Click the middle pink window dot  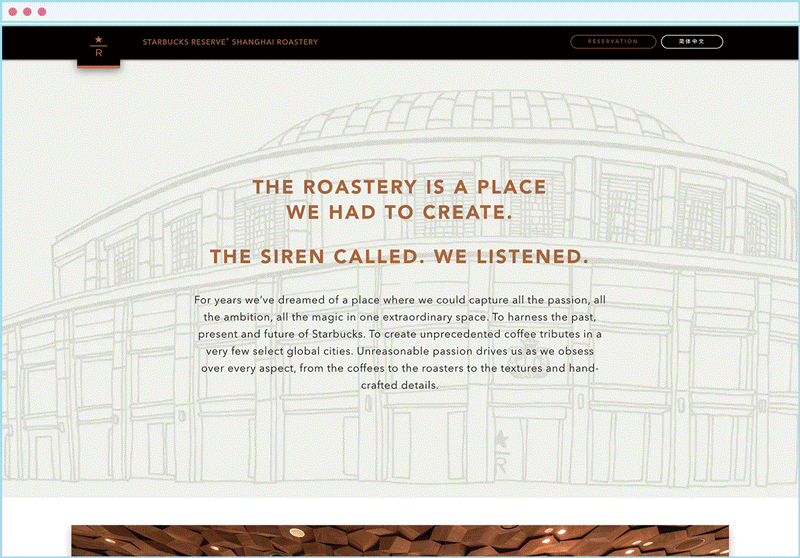[x=28, y=12]
